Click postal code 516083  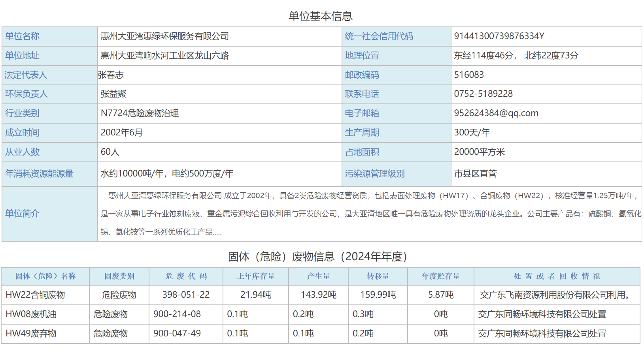pyautogui.click(x=469, y=75)
